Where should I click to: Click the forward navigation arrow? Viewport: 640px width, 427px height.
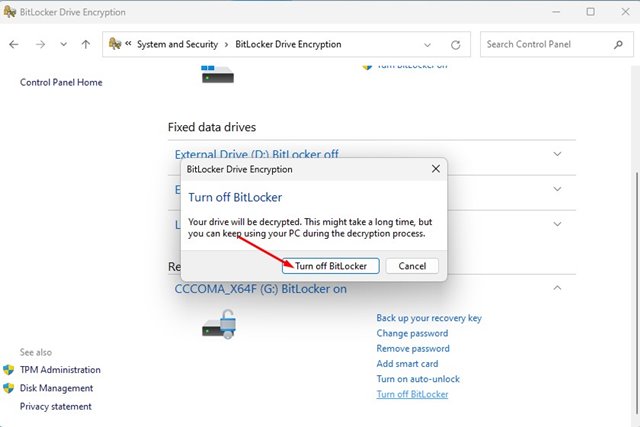point(39,45)
